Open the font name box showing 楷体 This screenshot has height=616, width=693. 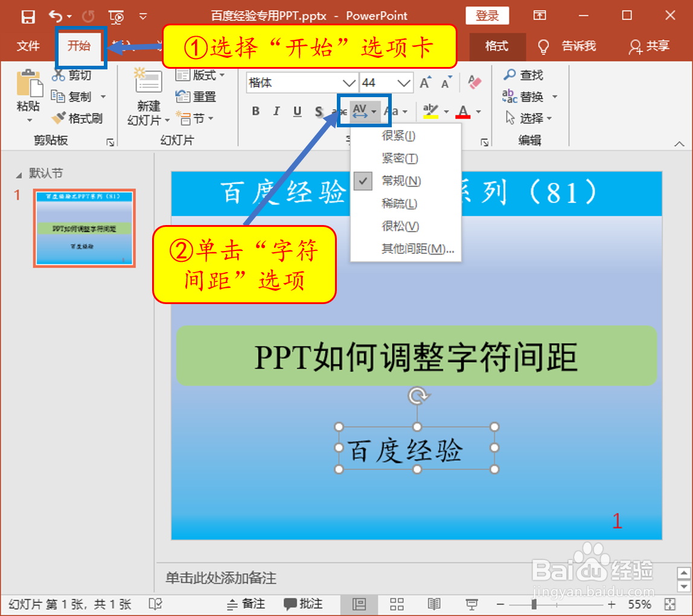(302, 83)
